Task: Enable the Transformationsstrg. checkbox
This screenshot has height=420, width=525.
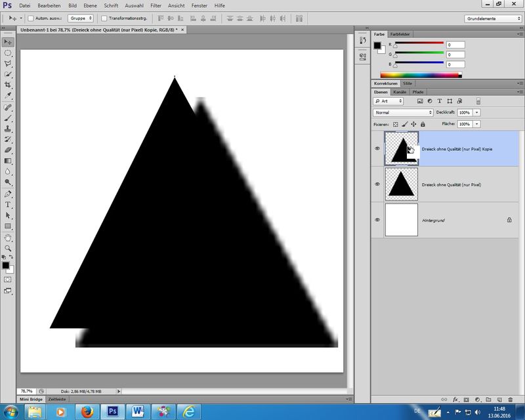Action: pos(104,18)
